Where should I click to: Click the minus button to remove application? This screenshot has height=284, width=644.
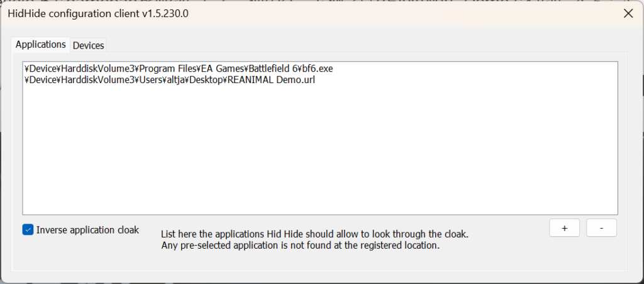[601, 229]
